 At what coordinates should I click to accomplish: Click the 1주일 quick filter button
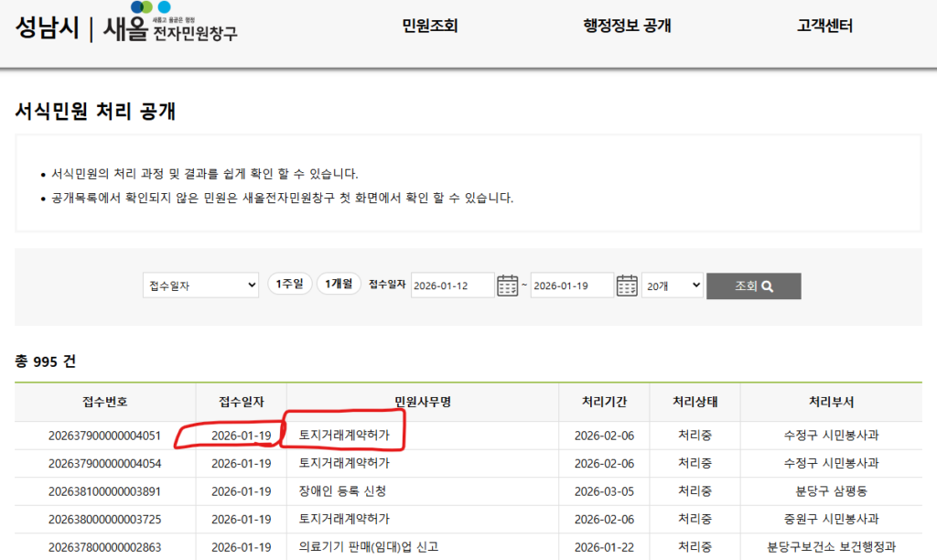click(x=289, y=284)
